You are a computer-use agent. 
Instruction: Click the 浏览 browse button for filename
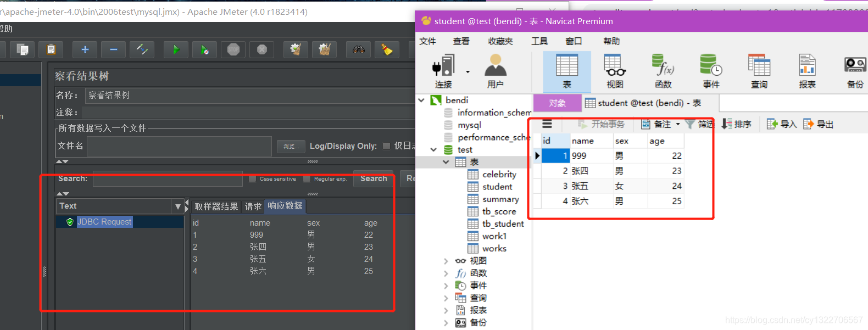tap(291, 146)
